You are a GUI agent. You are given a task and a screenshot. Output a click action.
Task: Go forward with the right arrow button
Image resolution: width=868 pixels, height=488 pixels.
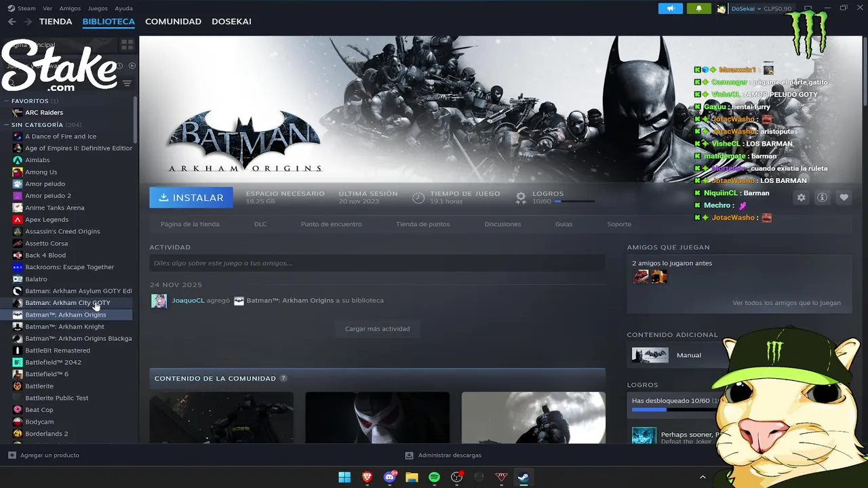(28, 22)
